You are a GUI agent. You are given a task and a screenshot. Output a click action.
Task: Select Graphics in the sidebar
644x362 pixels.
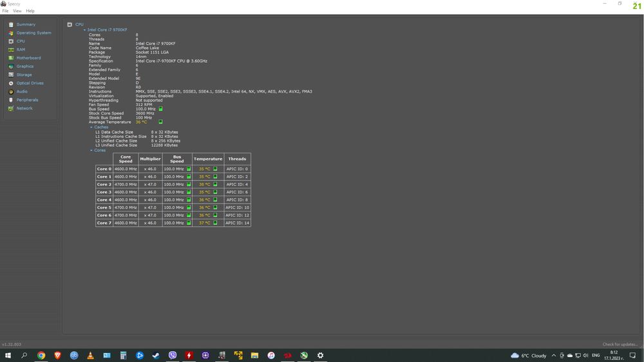(x=25, y=66)
